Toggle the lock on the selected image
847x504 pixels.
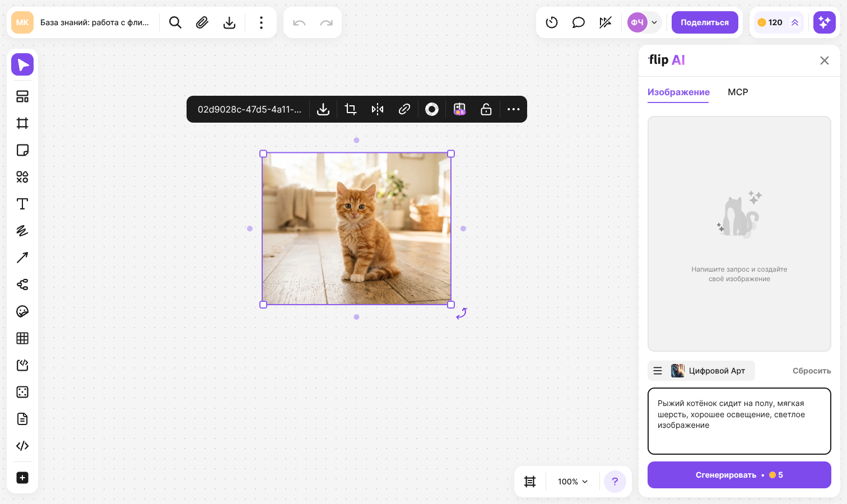[x=486, y=109]
